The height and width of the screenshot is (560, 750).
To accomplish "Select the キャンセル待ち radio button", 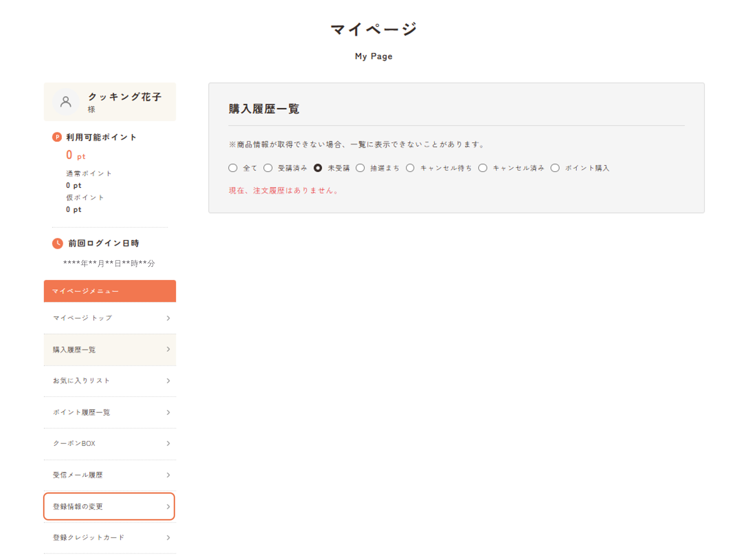I will [410, 168].
